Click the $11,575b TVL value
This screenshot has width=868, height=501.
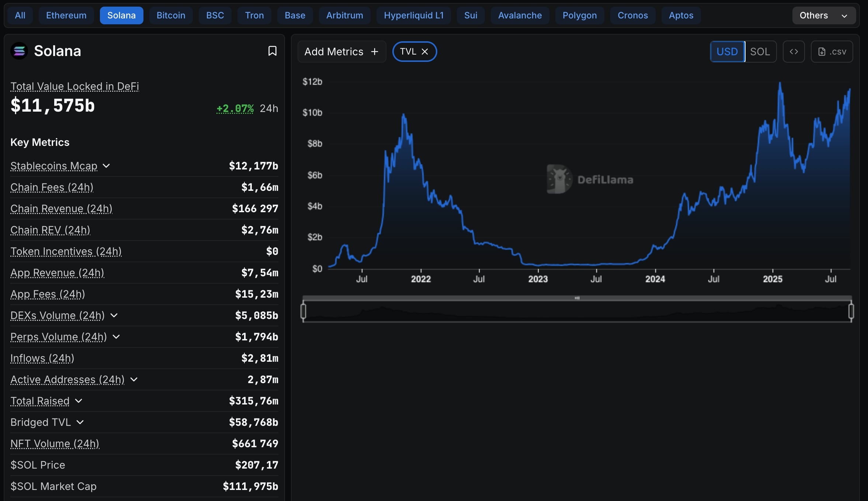click(x=53, y=105)
